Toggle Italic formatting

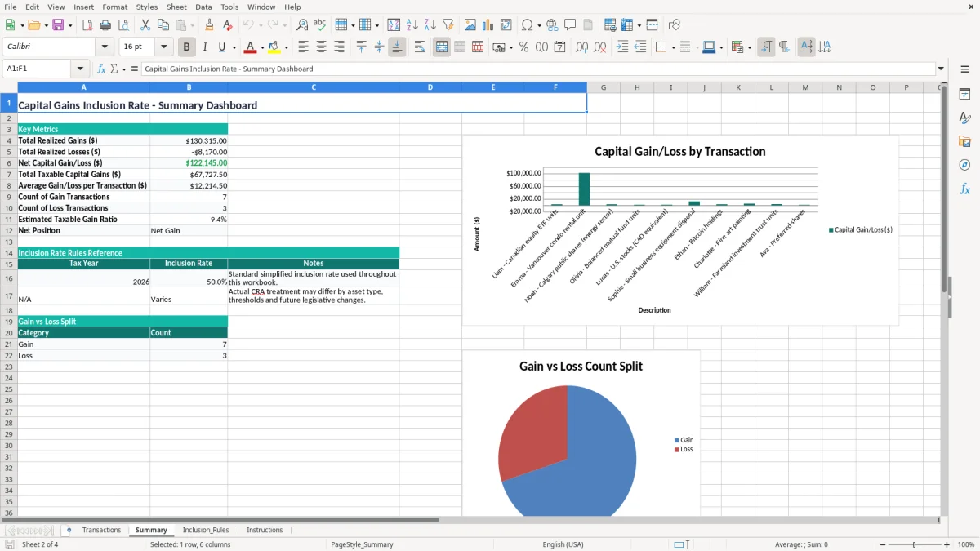(204, 47)
